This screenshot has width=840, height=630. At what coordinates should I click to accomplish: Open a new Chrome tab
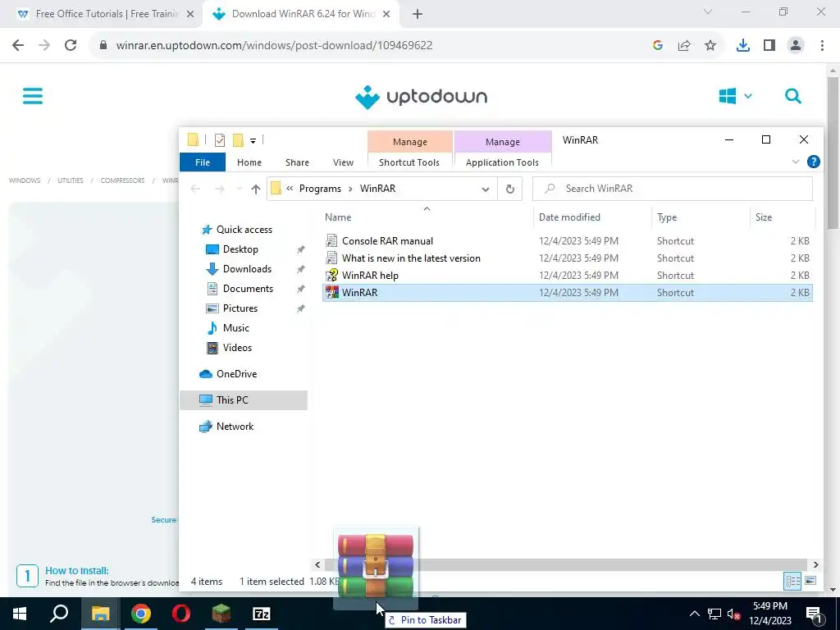click(x=418, y=15)
